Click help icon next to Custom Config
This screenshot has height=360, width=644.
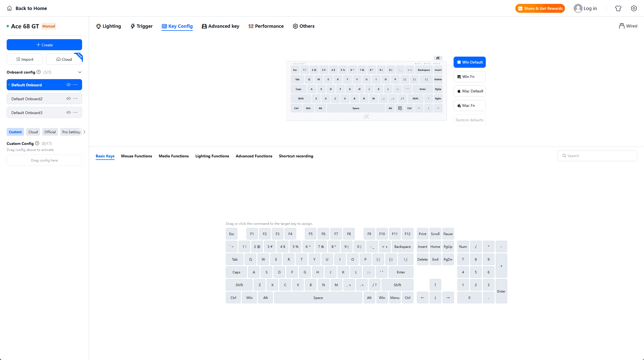pos(37,143)
